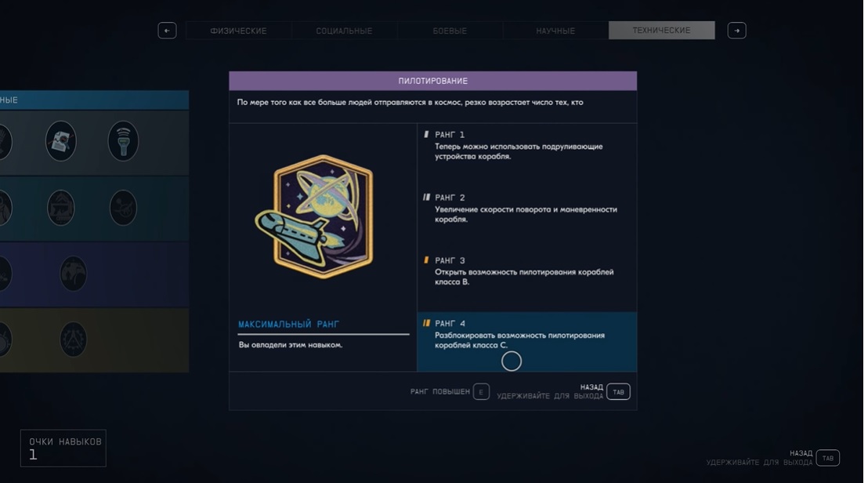Click the TAB key in bottom-right screen corner
This screenshot has width=868, height=483.
[827, 458]
